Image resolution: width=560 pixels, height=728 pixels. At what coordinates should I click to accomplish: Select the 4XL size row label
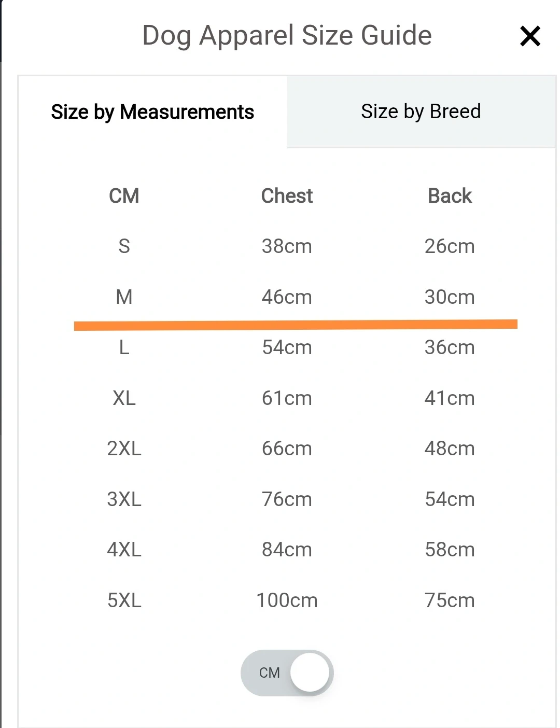tap(124, 550)
